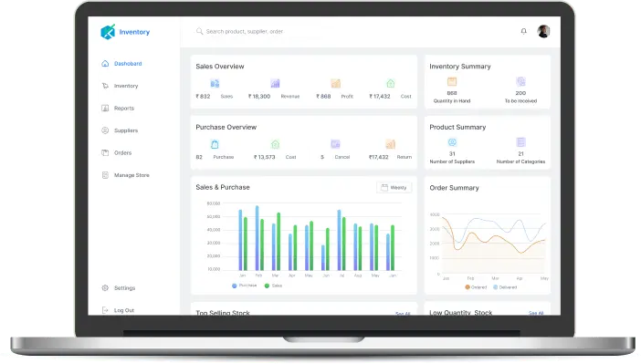Click the search magnifier icon

199,31
